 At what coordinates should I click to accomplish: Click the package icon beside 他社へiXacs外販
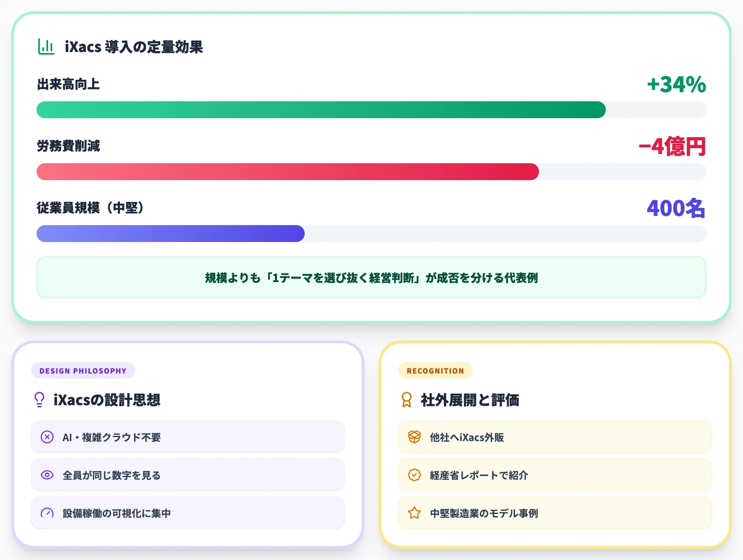414,437
